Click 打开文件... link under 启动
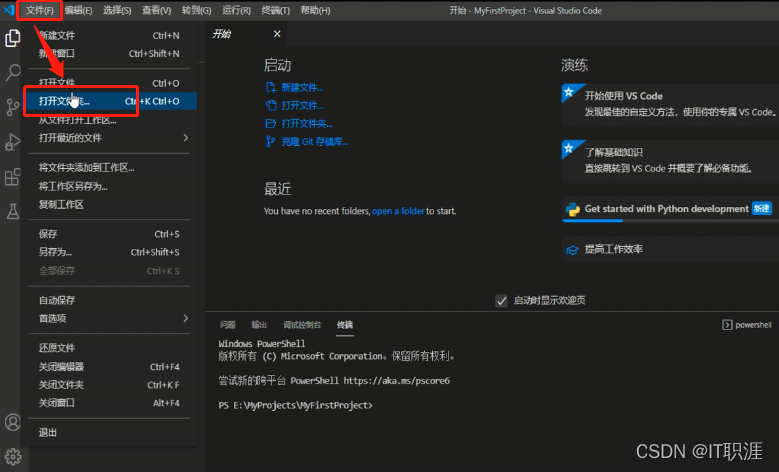The image size is (779, 472). (302, 106)
